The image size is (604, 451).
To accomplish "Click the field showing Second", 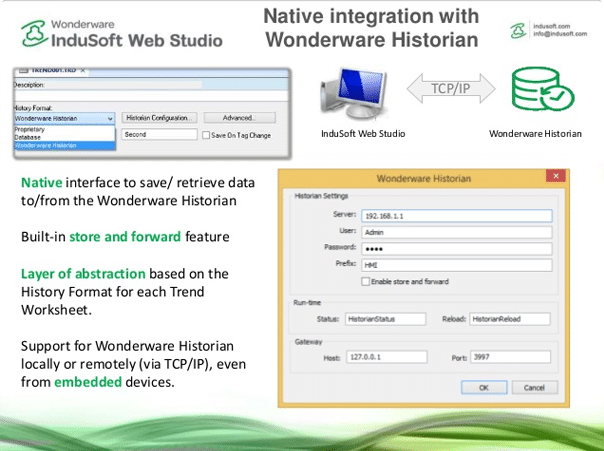I will (x=159, y=134).
